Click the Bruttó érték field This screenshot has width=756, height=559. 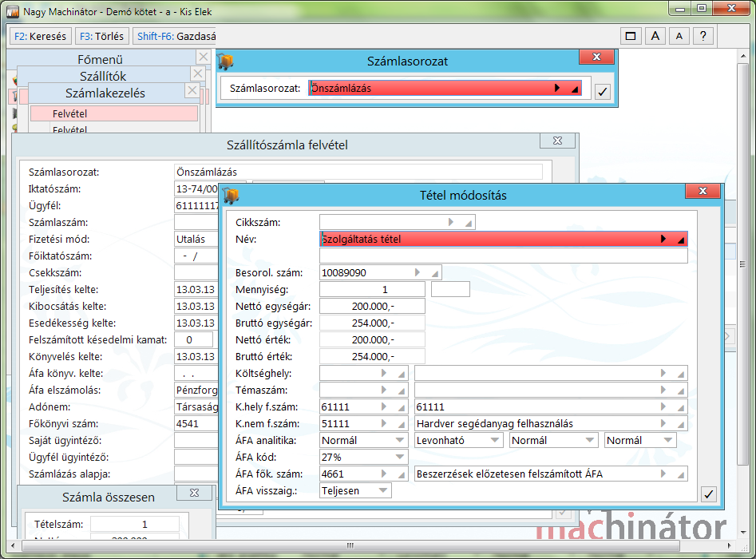click(372, 356)
